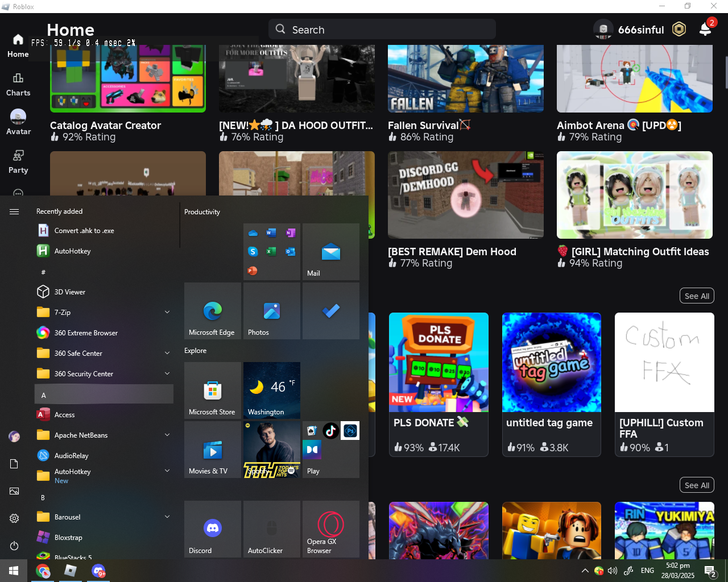Expand Start menu hamburger button
The image size is (728, 582).
pos(14,211)
